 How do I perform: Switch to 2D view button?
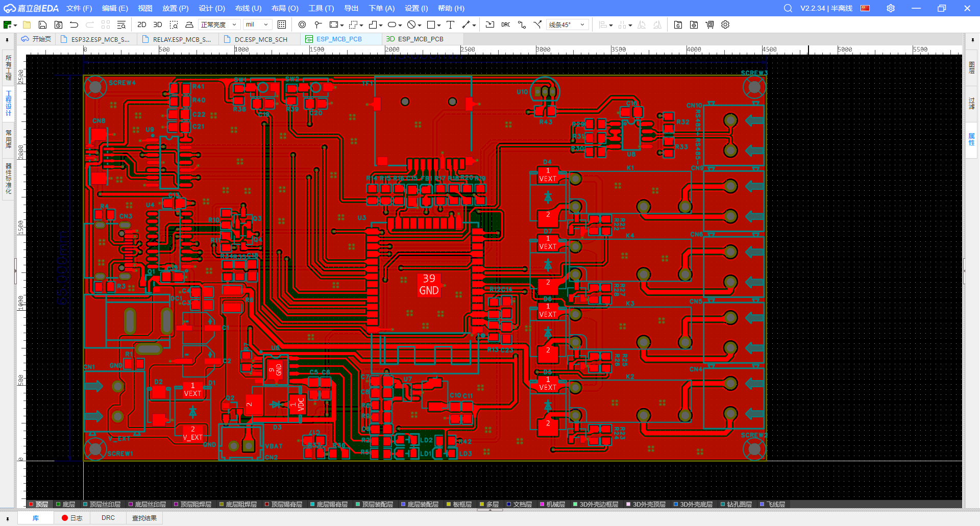click(x=142, y=24)
